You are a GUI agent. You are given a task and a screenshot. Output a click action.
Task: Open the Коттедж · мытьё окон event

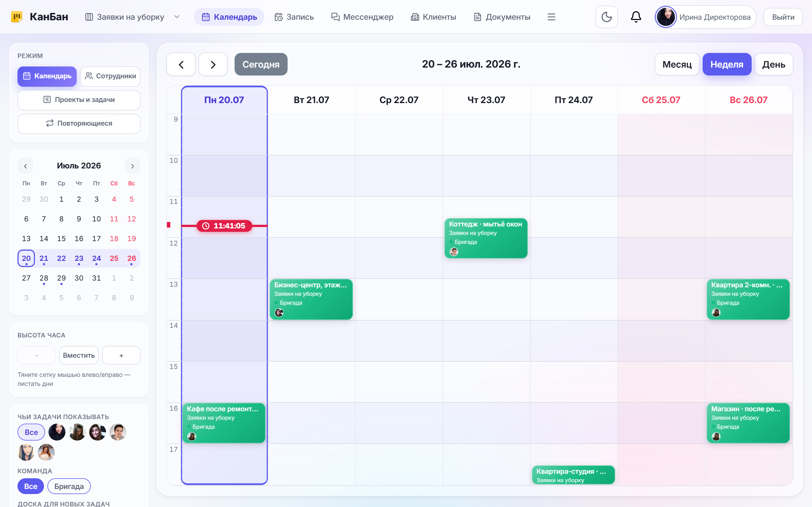(x=486, y=238)
